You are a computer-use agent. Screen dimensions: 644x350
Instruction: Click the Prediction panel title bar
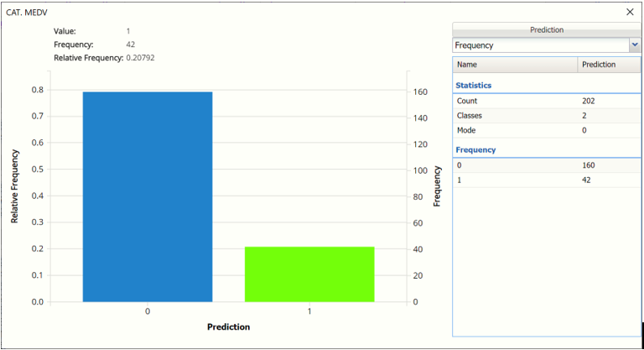click(547, 29)
